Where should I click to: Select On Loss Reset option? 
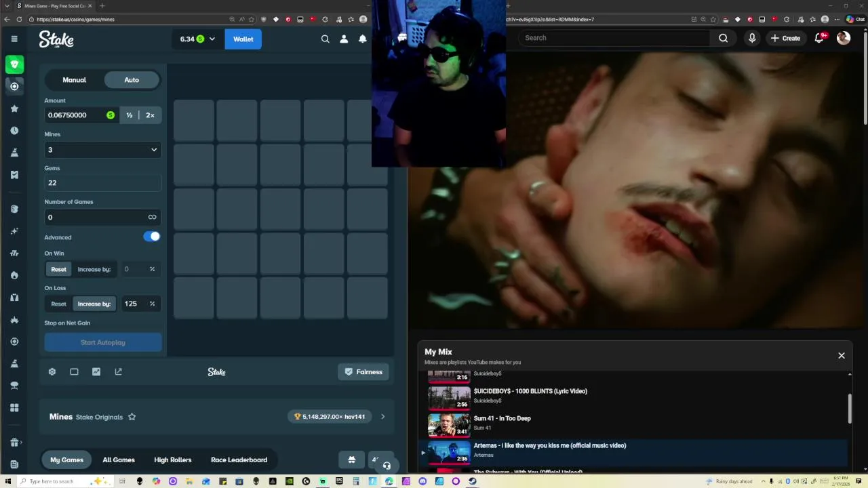(59, 304)
